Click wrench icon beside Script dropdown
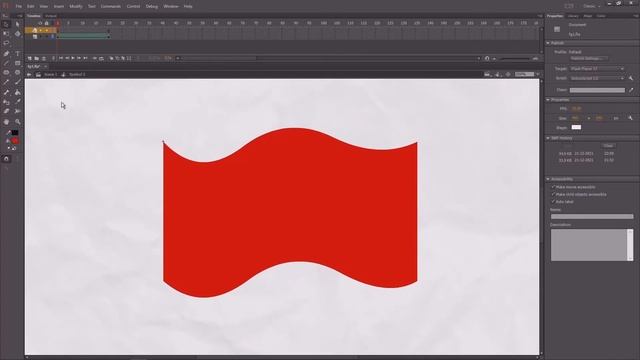640x360 pixels. (631, 78)
